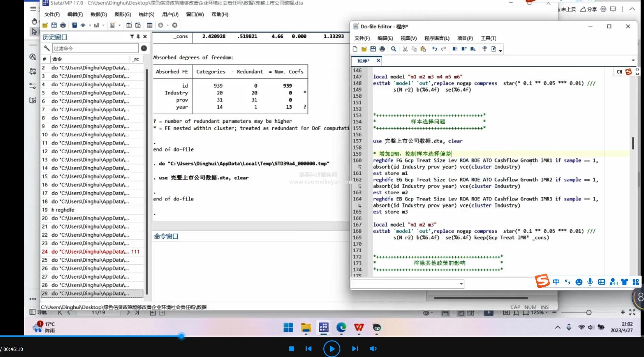Click the Do-file Editor vertical scrollbar thumb
644x357 pixels.
(632, 143)
